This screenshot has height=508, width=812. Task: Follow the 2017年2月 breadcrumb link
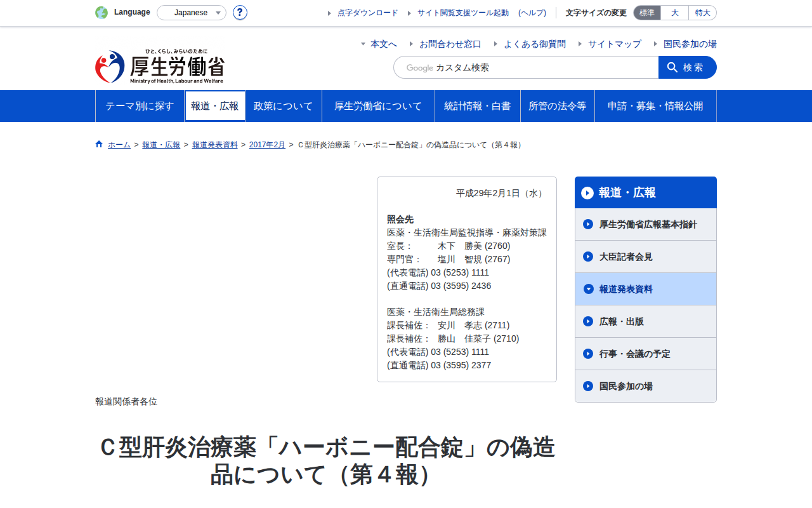tap(267, 145)
